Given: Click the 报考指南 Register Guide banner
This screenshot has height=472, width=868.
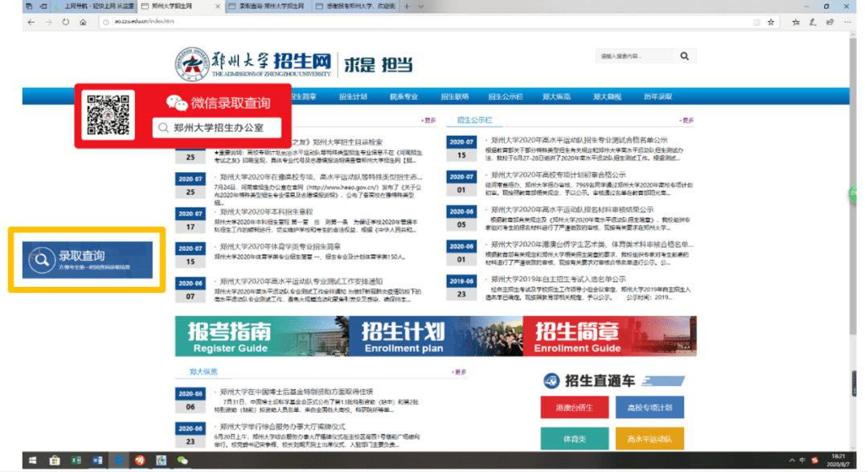Looking at the screenshot, I should 262,336.
